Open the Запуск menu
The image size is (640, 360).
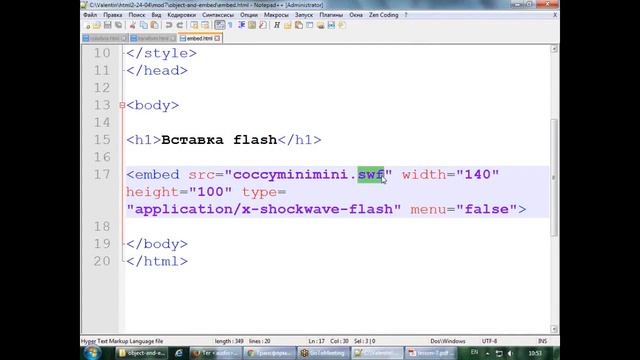(x=304, y=15)
